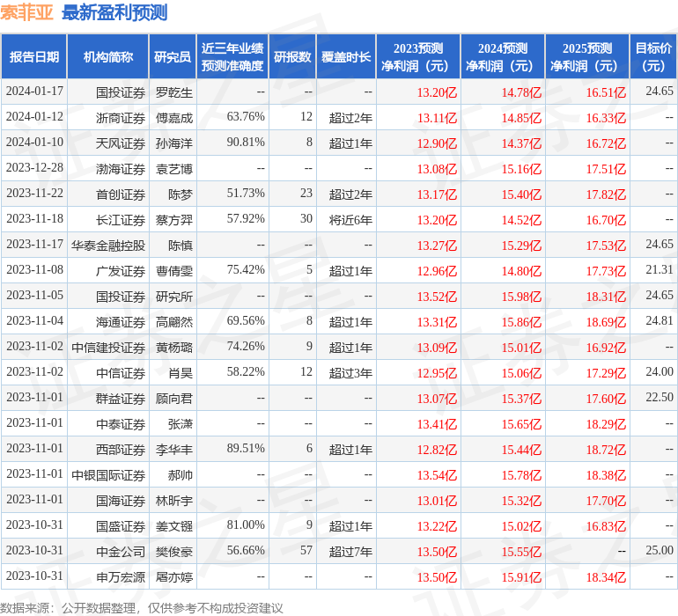Click analyst name 张潇
The width and height of the screenshot is (678, 616).
click(181, 424)
